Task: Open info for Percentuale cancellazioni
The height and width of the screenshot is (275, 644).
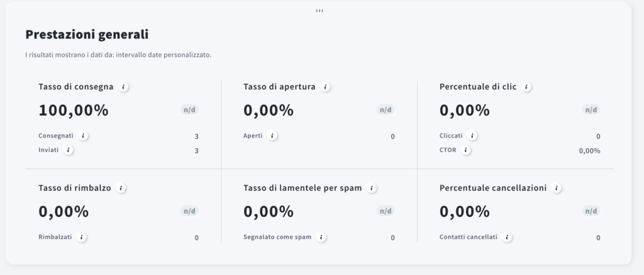Action: [x=557, y=188]
